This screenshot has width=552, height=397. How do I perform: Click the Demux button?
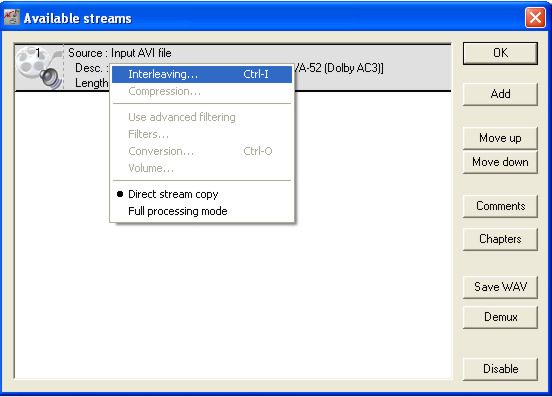pyautogui.click(x=500, y=317)
